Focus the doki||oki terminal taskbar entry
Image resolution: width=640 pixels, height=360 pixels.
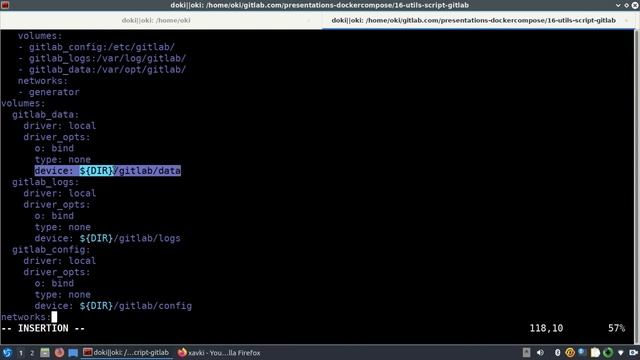point(126,353)
